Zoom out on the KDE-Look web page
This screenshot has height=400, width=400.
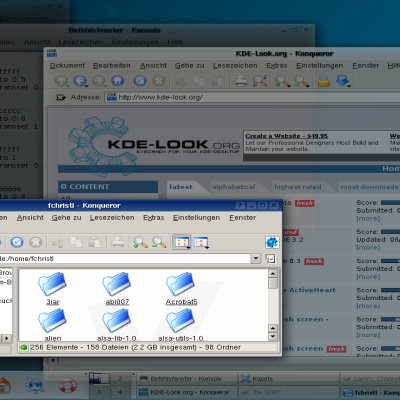(x=301, y=81)
